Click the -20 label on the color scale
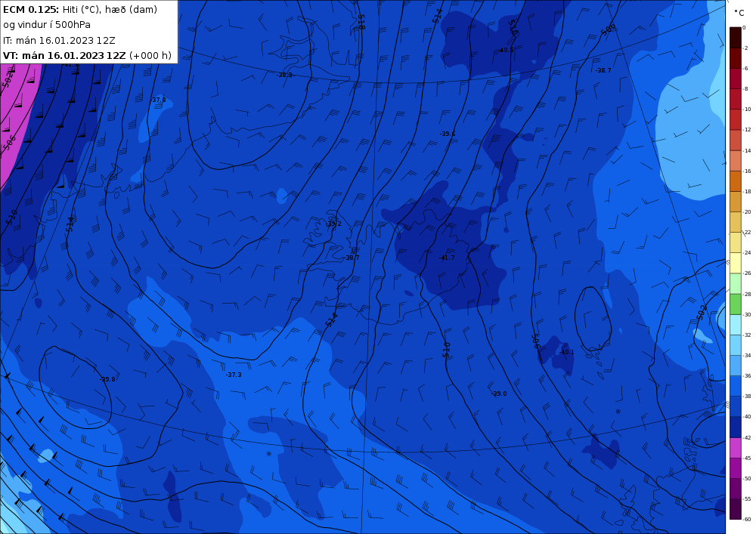756x534 pixels. 746,212
